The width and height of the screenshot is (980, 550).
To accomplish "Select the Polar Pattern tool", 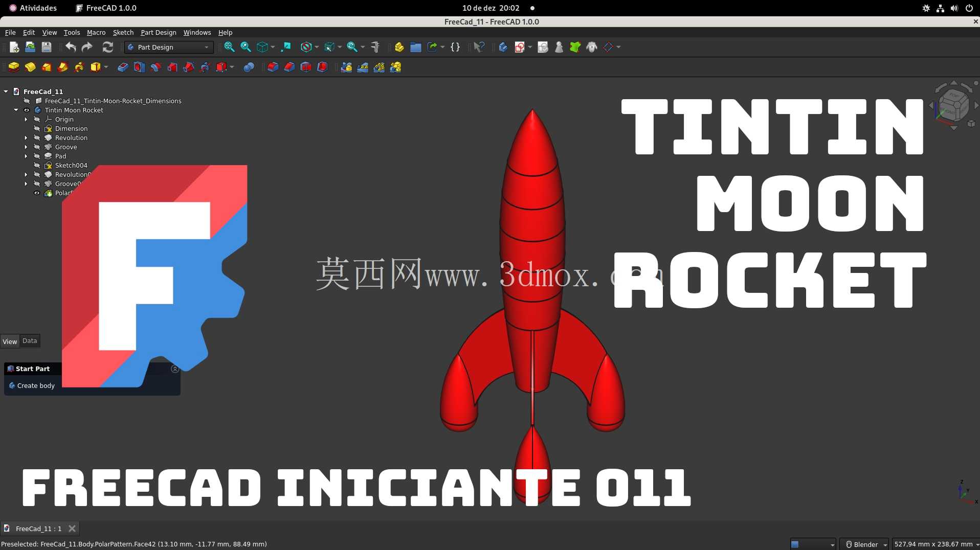I will (x=379, y=67).
